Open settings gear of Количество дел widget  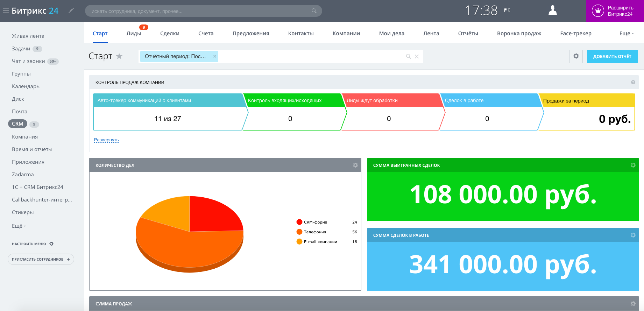click(x=355, y=165)
